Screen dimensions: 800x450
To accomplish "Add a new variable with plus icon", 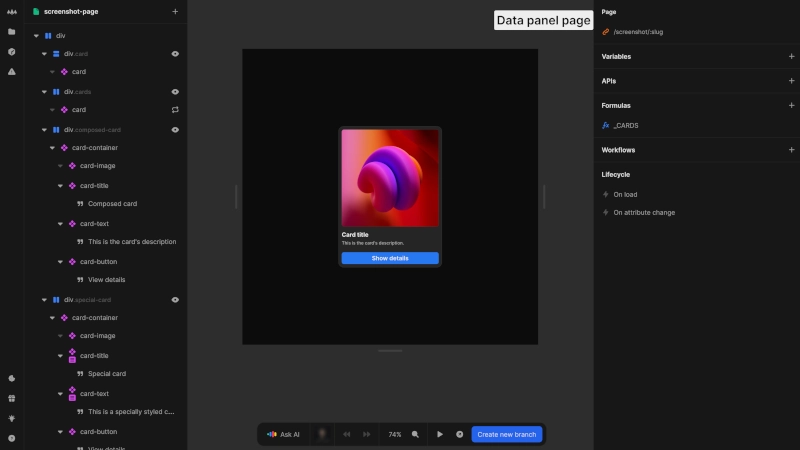I will pos(791,56).
